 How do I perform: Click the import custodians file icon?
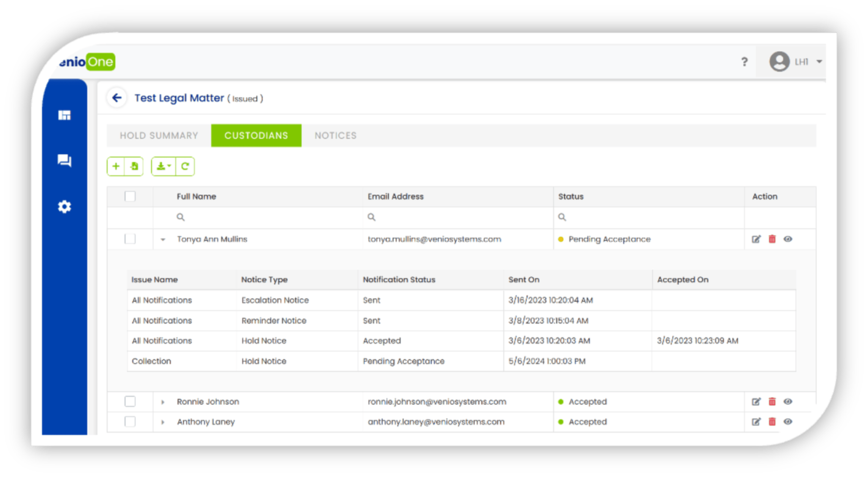pos(134,166)
